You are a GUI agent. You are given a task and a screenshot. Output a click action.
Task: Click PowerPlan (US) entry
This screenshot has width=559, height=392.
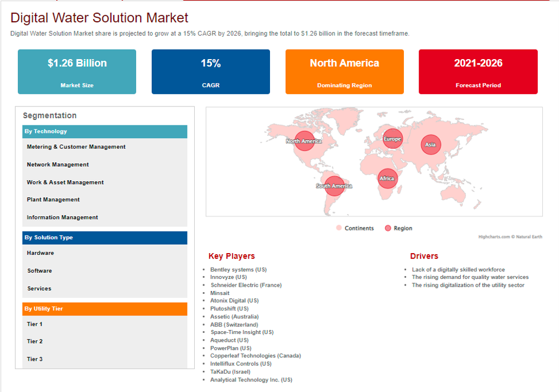pyautogui.click(x=230, y=348)
